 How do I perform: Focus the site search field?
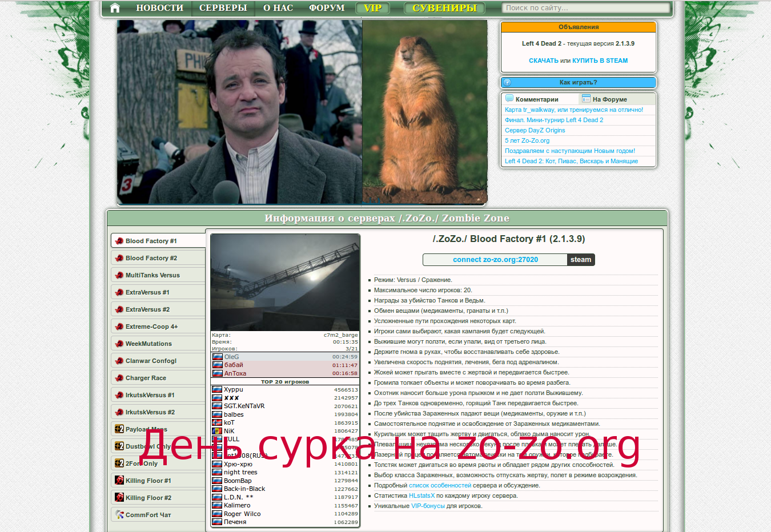[585, 8]
